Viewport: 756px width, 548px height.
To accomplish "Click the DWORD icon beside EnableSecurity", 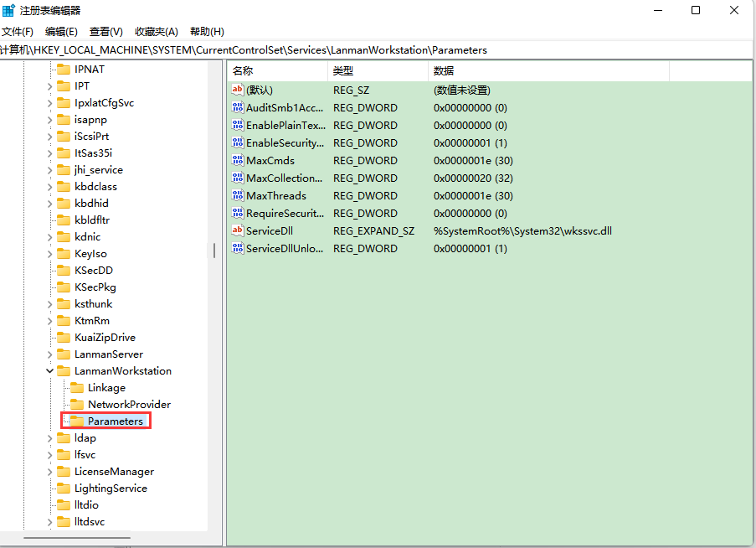I will (x=237, y=142).
